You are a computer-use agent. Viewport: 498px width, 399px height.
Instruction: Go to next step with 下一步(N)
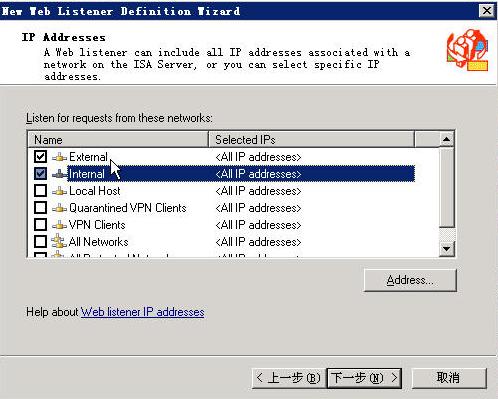coord(364,378)
